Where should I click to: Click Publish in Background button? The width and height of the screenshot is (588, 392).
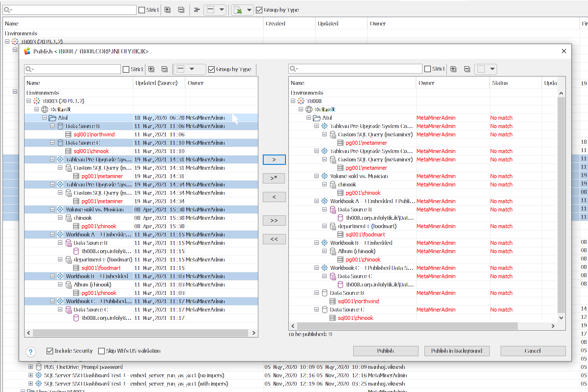pos(457,351)
